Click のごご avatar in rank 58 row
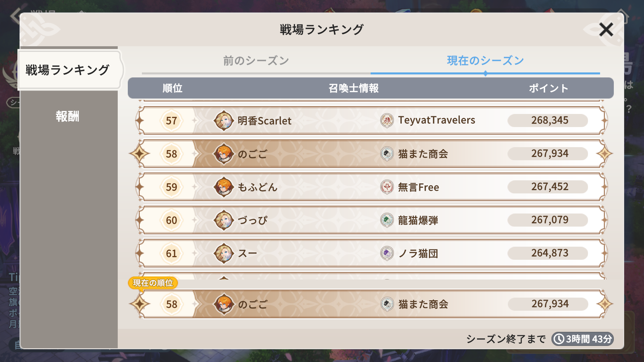This screenshot has height=362, width=644. coord(224,154)
